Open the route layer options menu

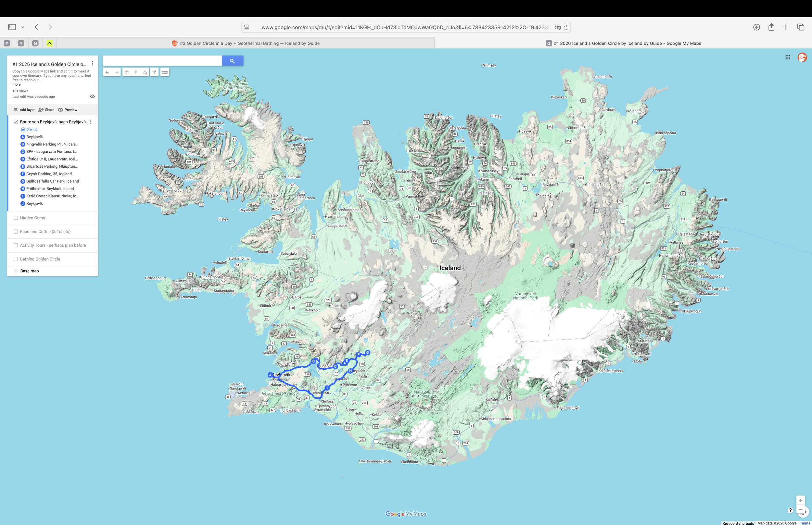tap(91, 122)
